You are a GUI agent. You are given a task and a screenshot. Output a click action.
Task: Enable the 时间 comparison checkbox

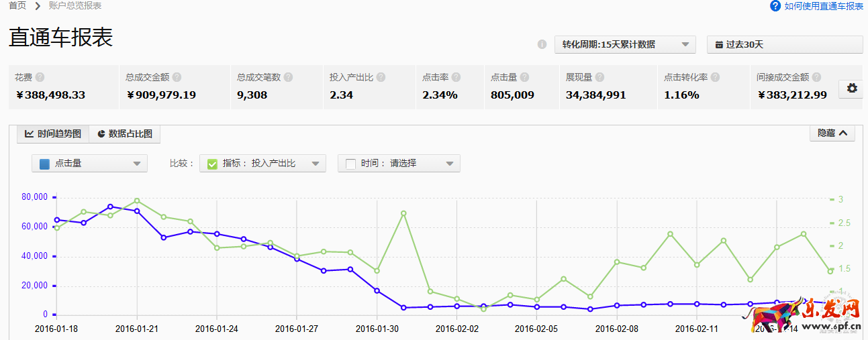click(350, 164)
